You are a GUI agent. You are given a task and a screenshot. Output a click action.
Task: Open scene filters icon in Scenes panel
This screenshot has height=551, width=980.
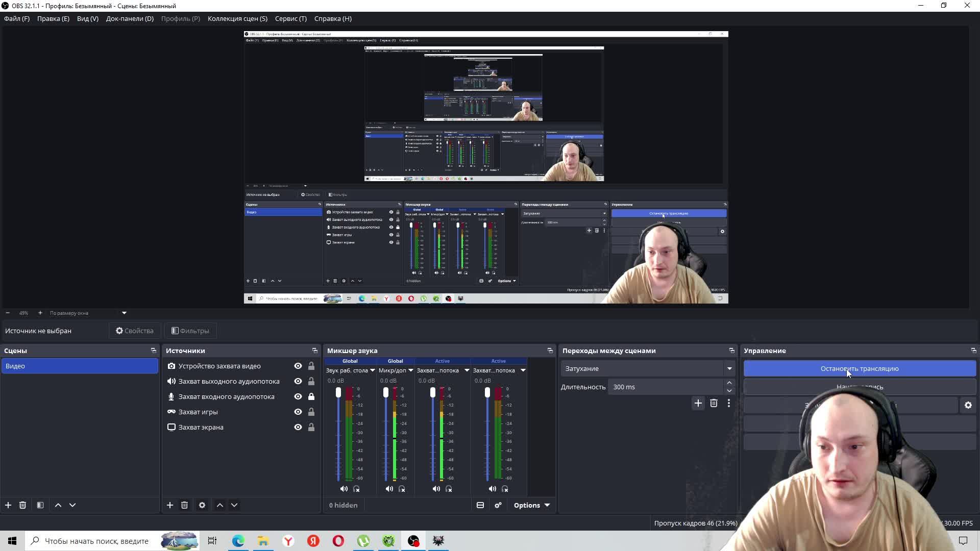40,505
